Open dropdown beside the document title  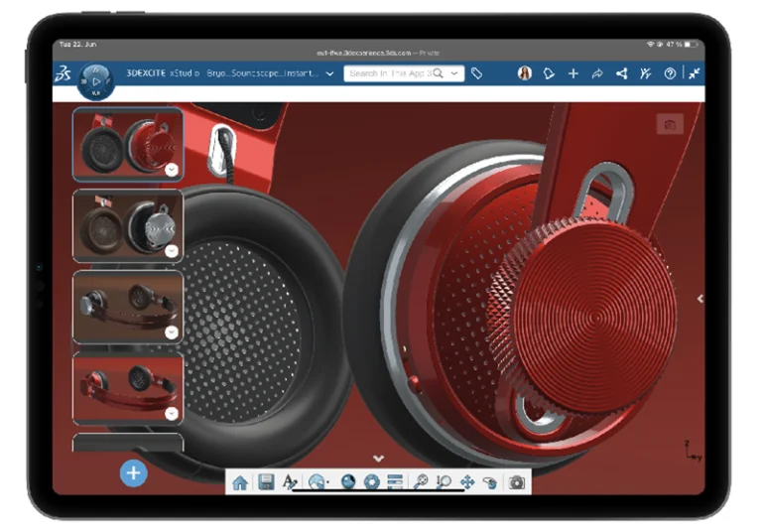(x=329, y=73)
